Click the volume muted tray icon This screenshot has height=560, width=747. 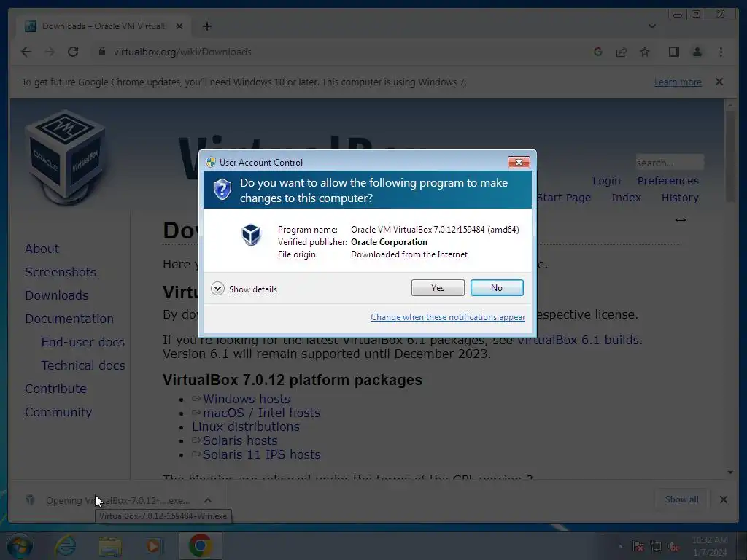click(673, 547)
